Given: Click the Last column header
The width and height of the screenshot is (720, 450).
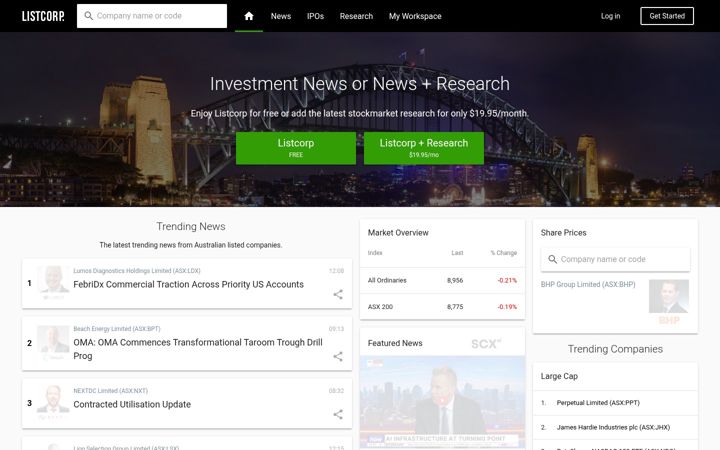Looking at the screenshot, I should [457, 253].
